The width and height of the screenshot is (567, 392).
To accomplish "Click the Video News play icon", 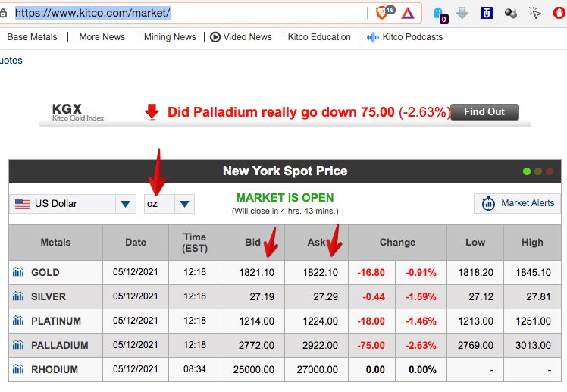I will [215, 37].
